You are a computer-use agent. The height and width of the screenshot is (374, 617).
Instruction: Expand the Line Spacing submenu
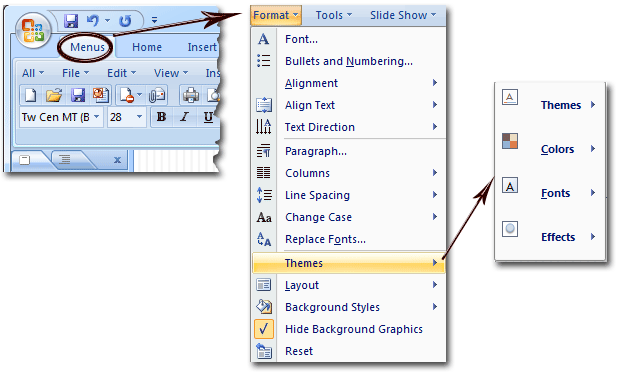(349, 195)
